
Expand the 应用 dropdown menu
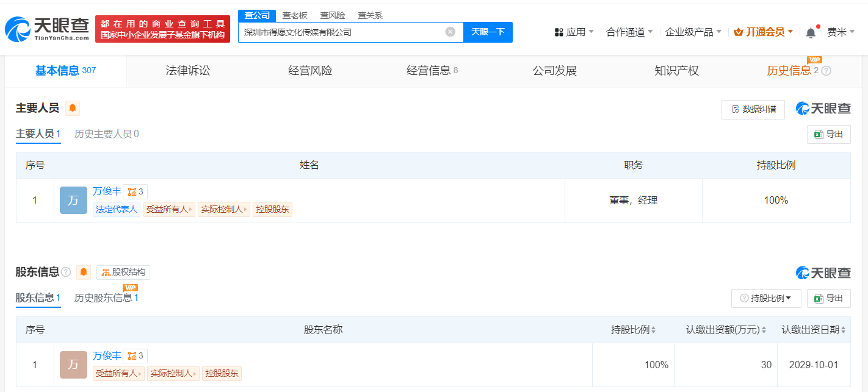tap(574, 32)
